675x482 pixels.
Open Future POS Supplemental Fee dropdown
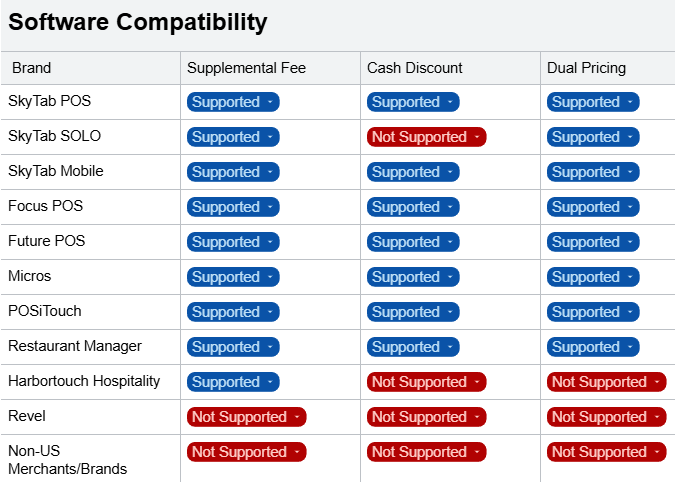click(x=233, y=242)
